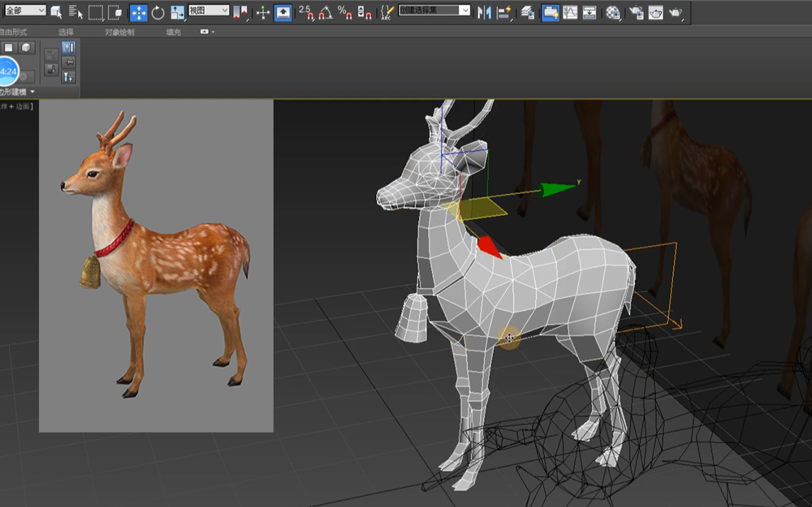812x507 pixels.
Task: Select the Select and Move tool
Action: click(138, 13)
